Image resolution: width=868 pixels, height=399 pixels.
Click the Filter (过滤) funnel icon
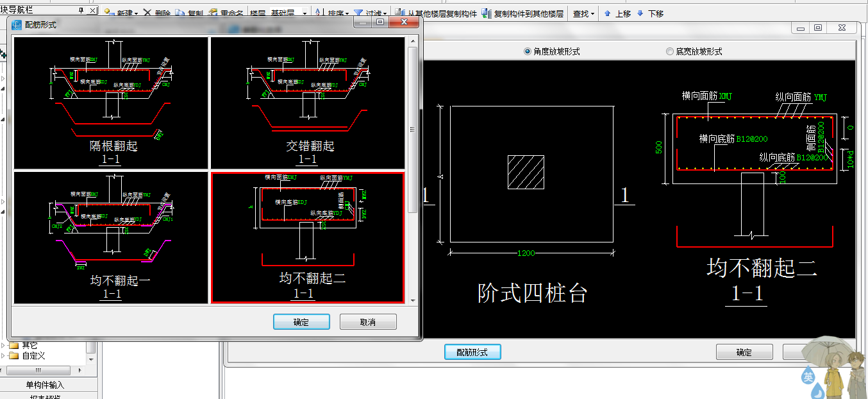(358, 13)
